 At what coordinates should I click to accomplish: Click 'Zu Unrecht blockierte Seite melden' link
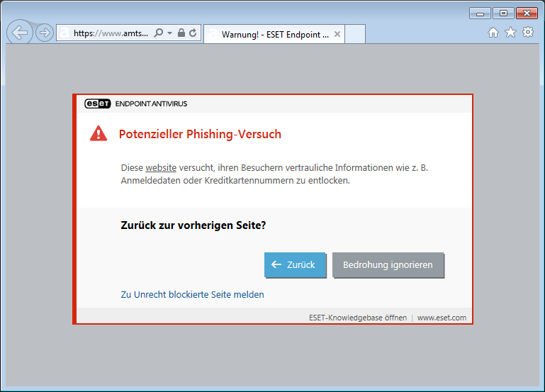tap(192, 294)
